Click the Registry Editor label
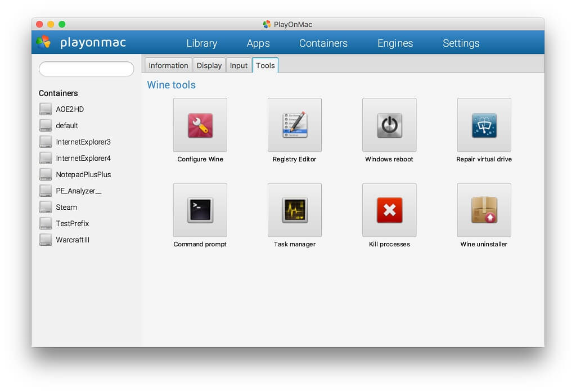Screen dimensions: 576x392 (x=295, y=159)
